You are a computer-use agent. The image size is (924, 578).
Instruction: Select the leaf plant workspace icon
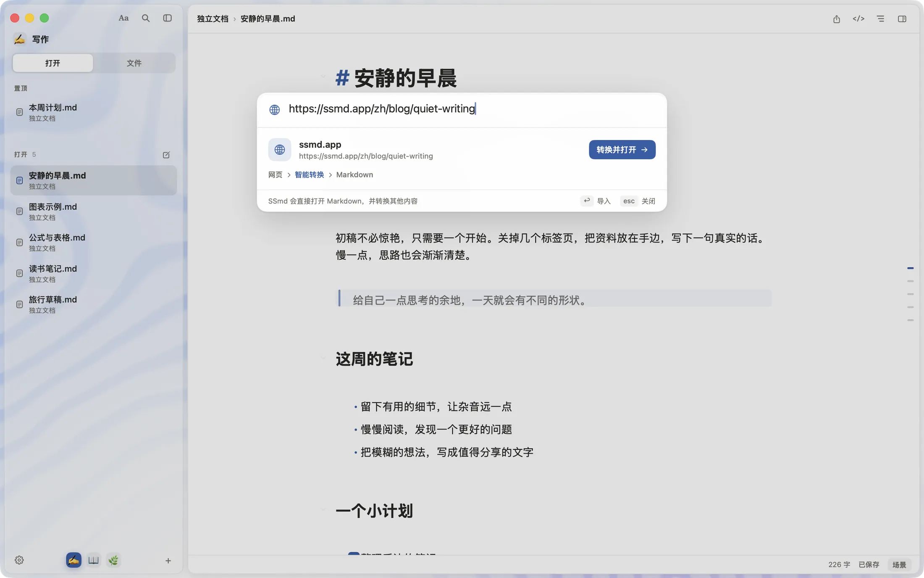coord(113,560)
